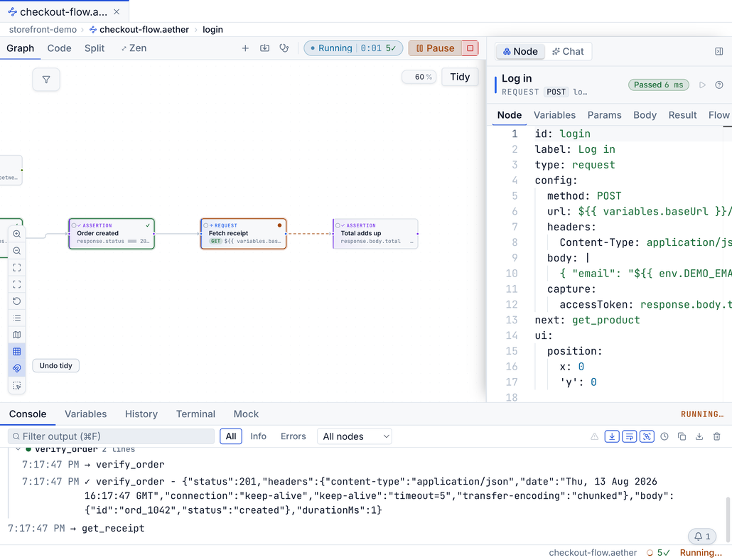732x560 pixels.
Task: Run the Log in node play icon
Action: click(x=702, y=85)
